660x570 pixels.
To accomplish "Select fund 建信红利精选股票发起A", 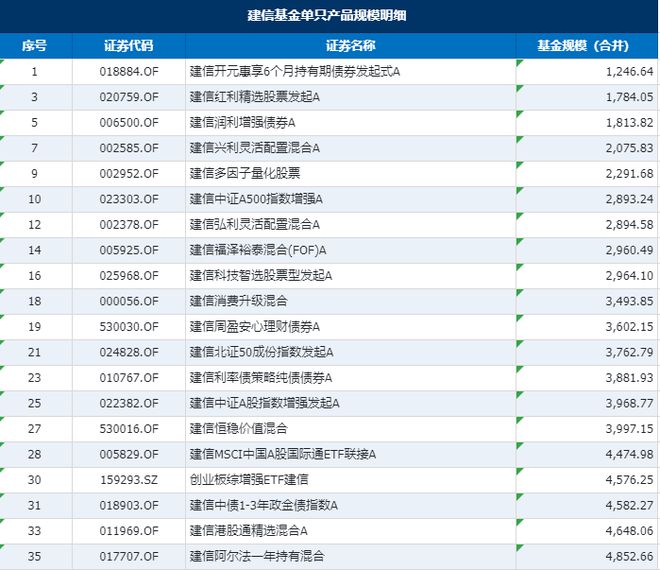I will (x=255, y=97).
